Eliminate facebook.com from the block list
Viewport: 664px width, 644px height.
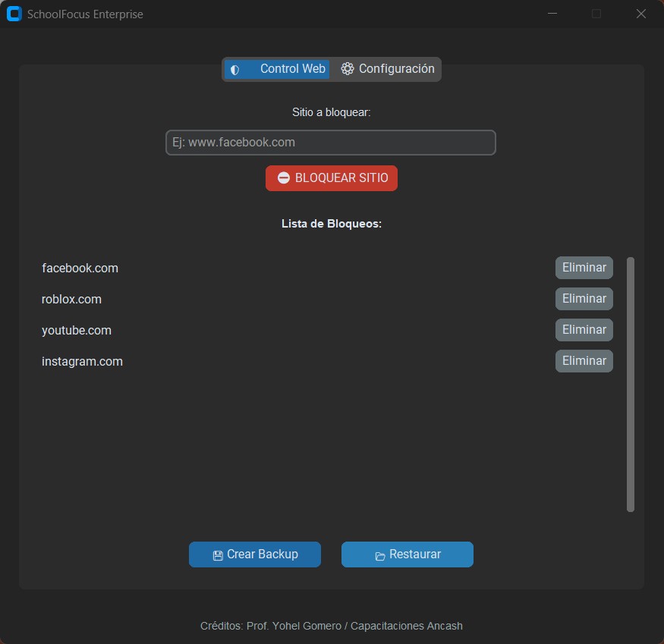click(x=584, y=268)
